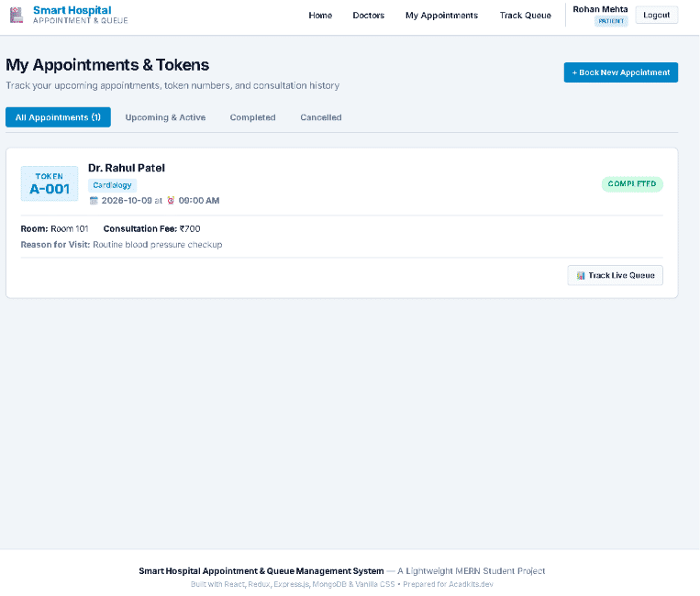The image size is (700, 596).
Task: Click + Book New Appointment
Action: 620,72
